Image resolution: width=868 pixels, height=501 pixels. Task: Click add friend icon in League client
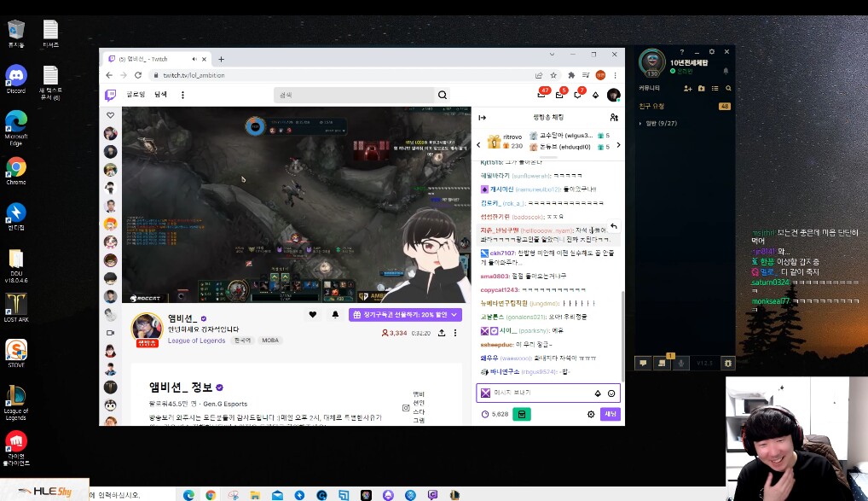click(x=687, y=88)
